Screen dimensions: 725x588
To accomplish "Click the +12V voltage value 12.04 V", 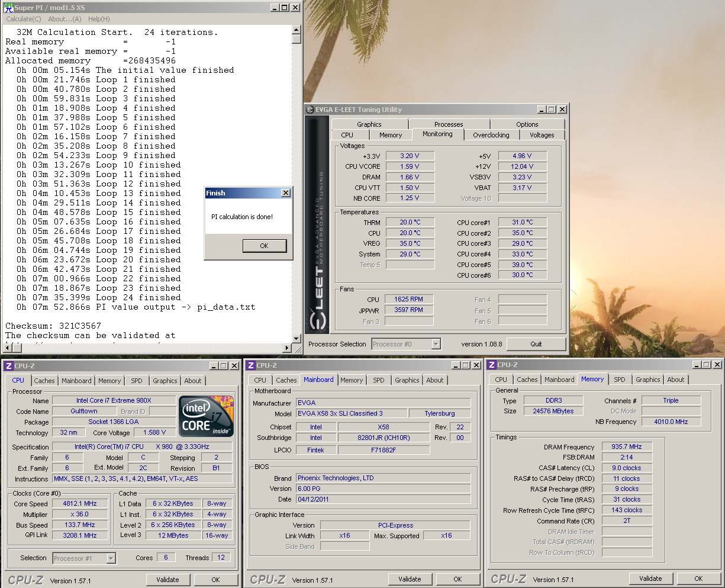I will click(523, 166).
